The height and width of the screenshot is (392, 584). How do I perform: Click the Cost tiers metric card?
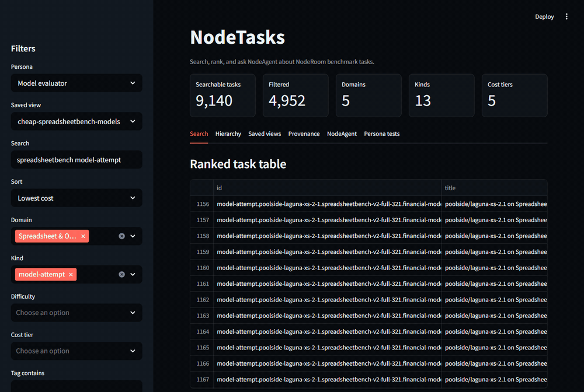pyautogui.click(x=515, y=96)
